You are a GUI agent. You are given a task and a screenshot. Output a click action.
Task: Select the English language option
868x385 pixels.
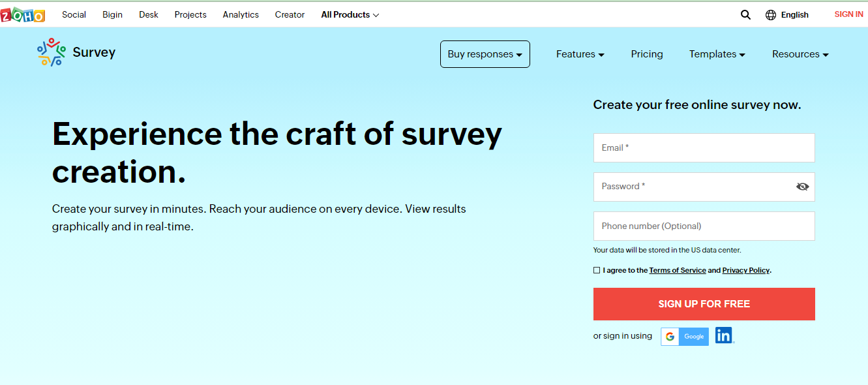794,14
